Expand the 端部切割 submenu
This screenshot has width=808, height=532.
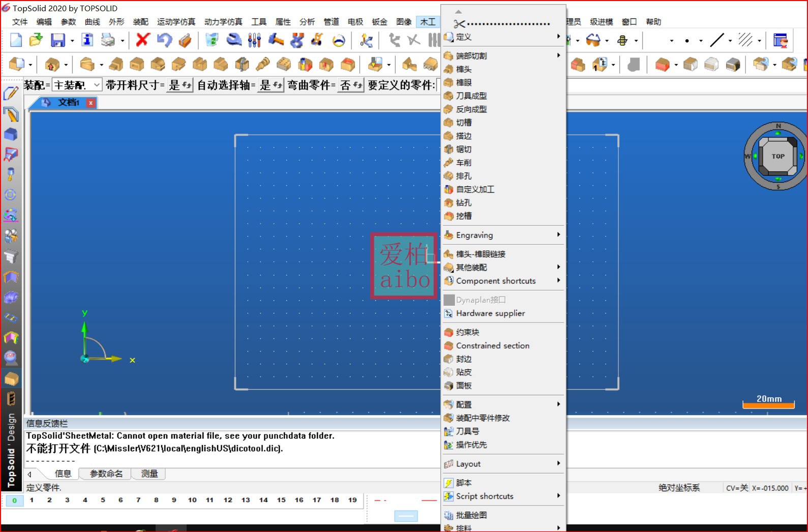pyautogui.click(x=503, y=55)
